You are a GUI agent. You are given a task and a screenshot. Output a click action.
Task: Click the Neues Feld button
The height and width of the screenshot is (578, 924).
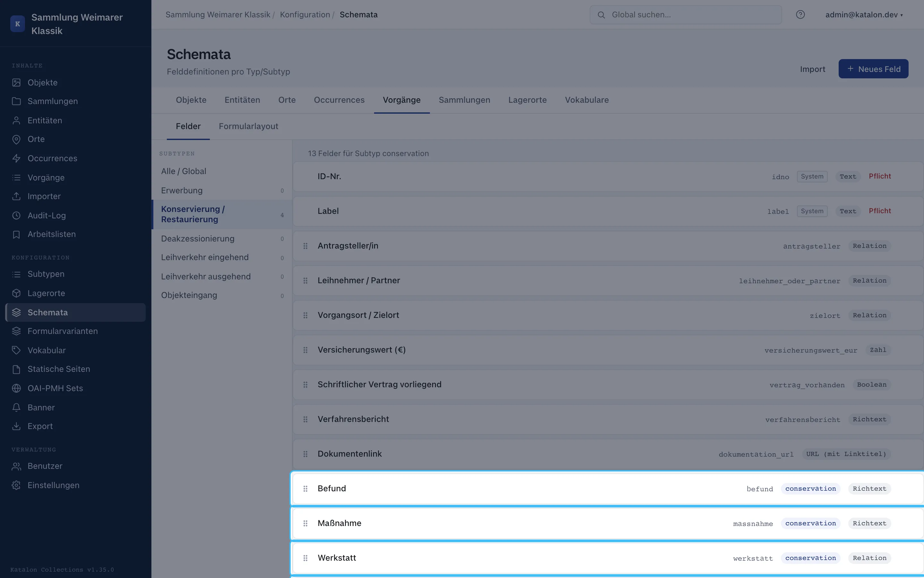coord(873,69)
